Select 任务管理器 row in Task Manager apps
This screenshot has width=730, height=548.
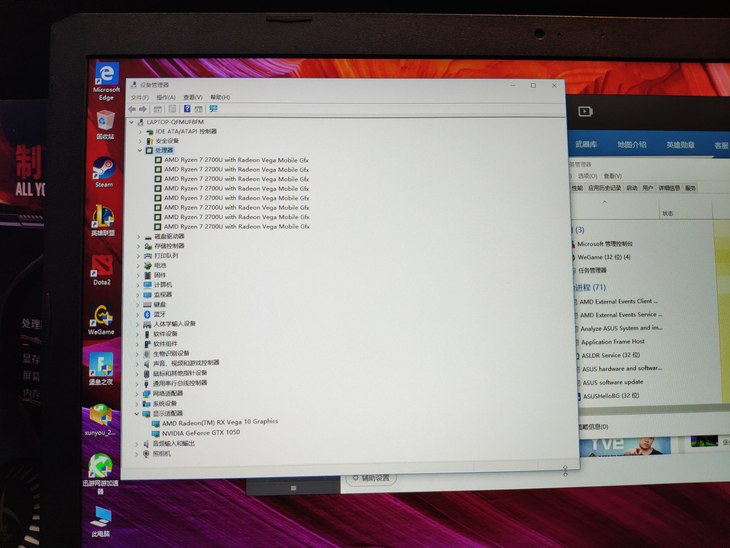coord(592,270)
